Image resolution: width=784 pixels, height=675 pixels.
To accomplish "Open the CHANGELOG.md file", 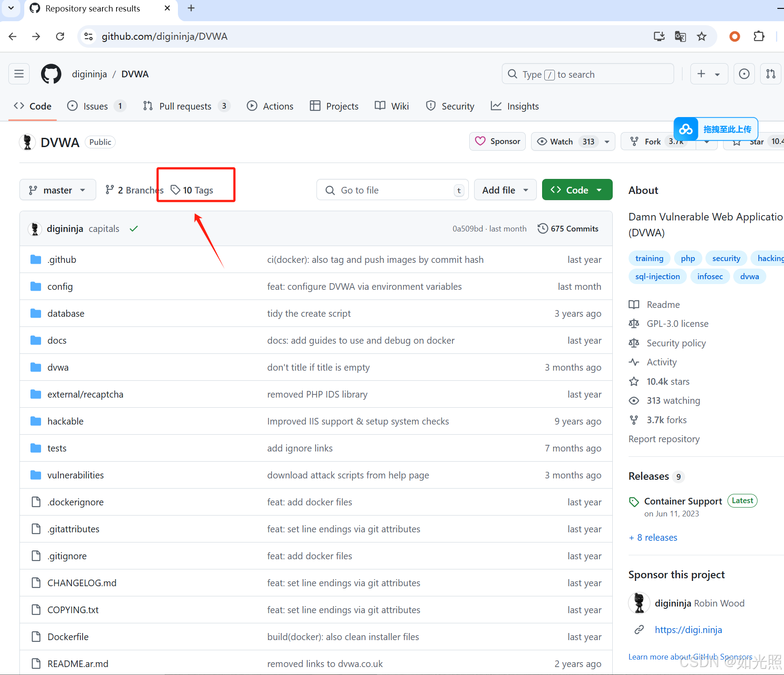I will [x=82, y=583].
